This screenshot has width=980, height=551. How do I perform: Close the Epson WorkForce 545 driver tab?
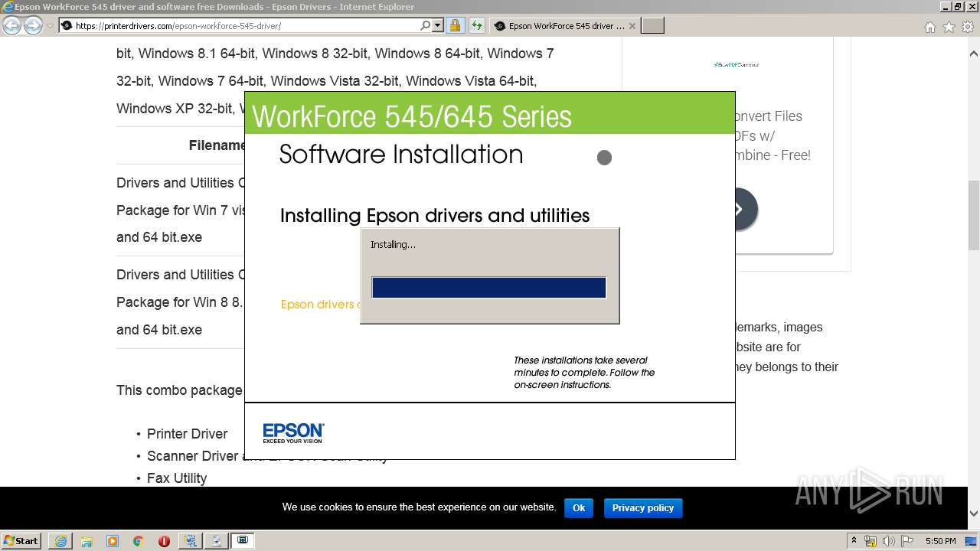632,26
